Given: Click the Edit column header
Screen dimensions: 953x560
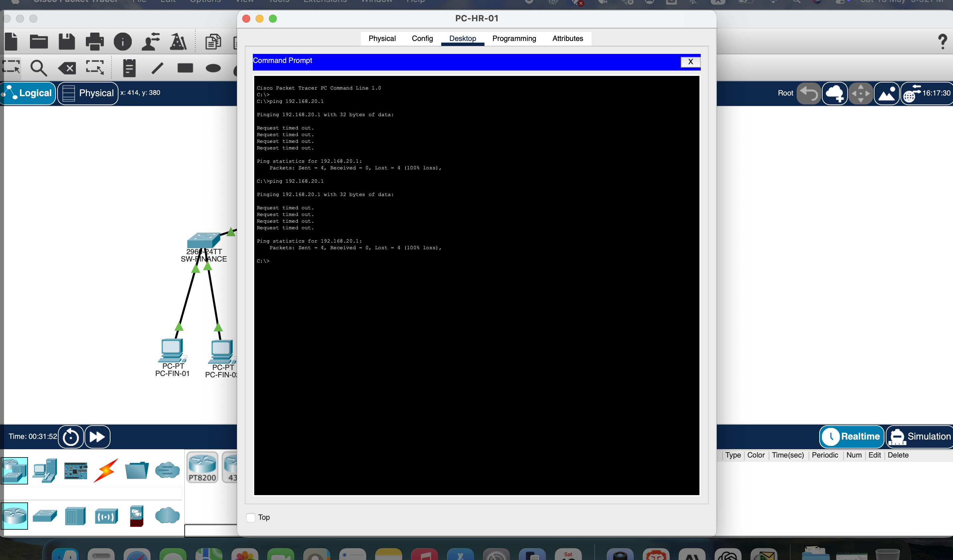Looking at the screenshot, I should coord(874,455).
